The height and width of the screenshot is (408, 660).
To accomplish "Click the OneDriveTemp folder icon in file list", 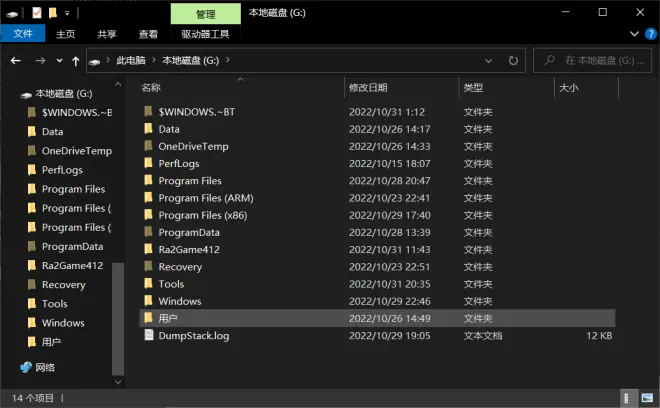I will pyautogui.click(x=148, y=146).
